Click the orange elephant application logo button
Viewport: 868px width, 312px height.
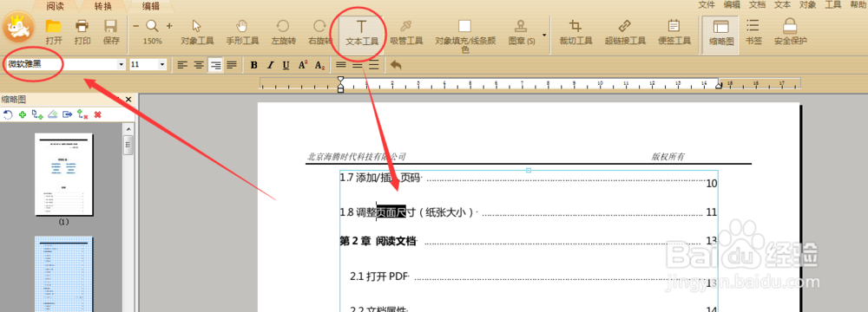click(x=17, y=26)
